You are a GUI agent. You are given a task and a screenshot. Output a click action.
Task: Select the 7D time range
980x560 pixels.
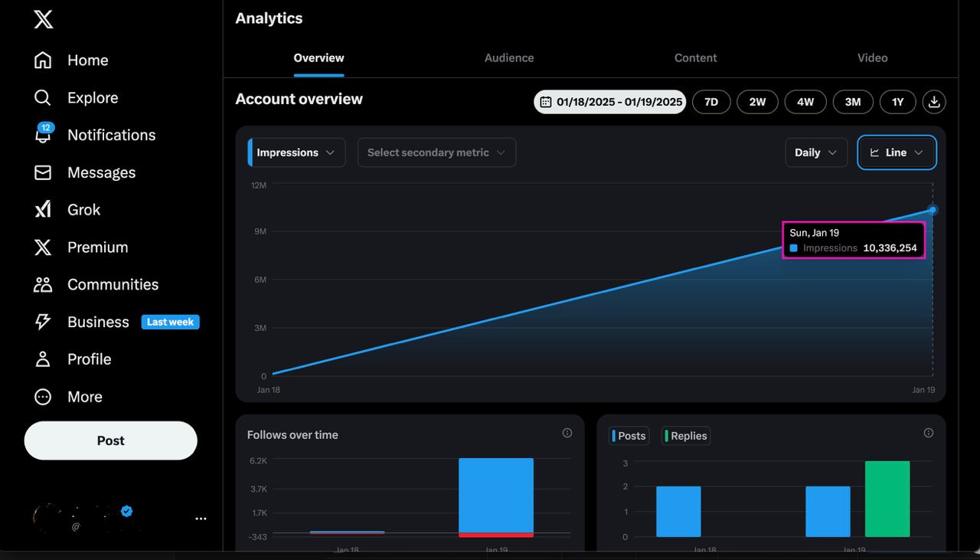tap(711, 102)
